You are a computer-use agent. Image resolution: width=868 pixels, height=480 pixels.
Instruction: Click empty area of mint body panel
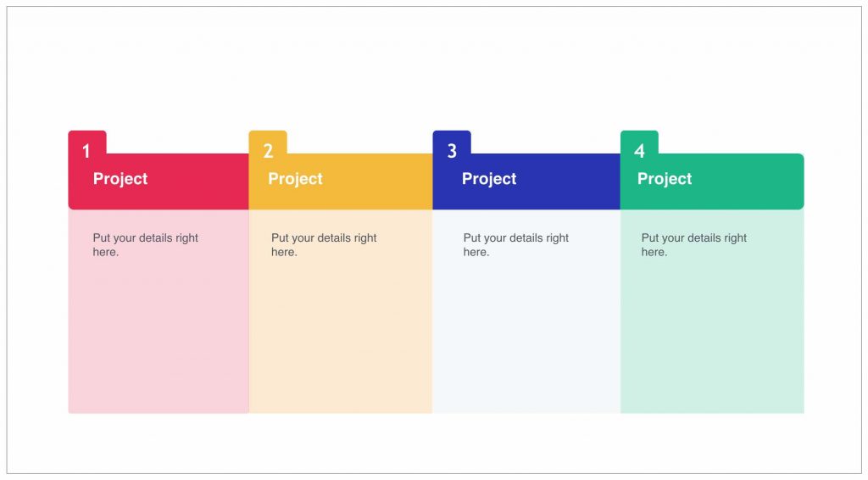712,338
